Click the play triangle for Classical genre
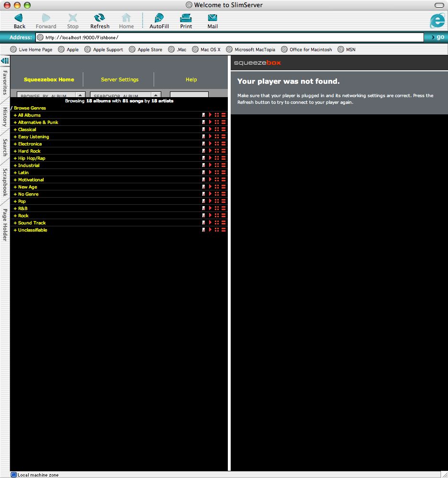448x478 pixels. coord(210,130)
